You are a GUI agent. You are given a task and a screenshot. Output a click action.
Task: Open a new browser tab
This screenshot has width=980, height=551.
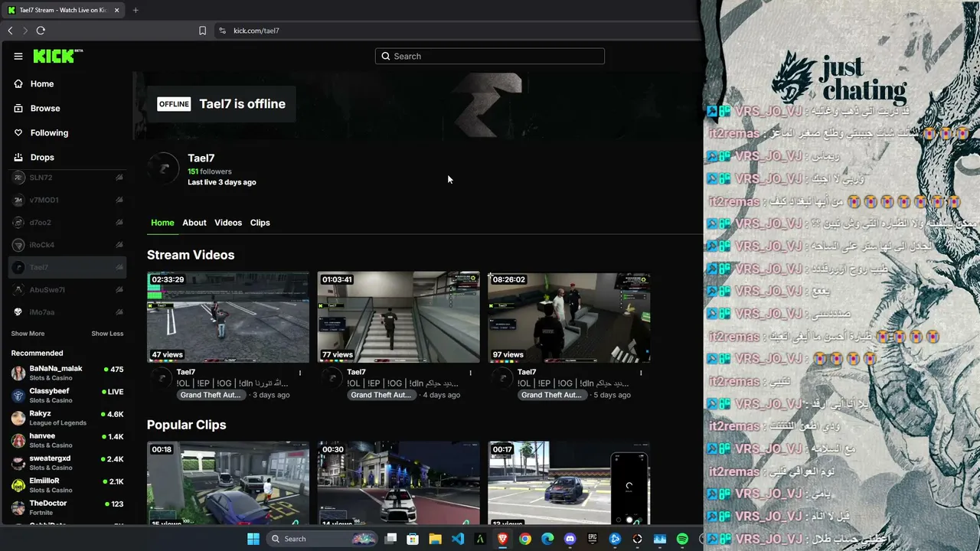click(x=136, y=10)
